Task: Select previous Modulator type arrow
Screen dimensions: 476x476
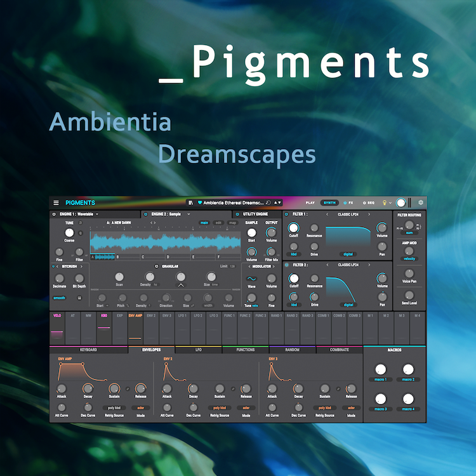Action: coord(249,266)
